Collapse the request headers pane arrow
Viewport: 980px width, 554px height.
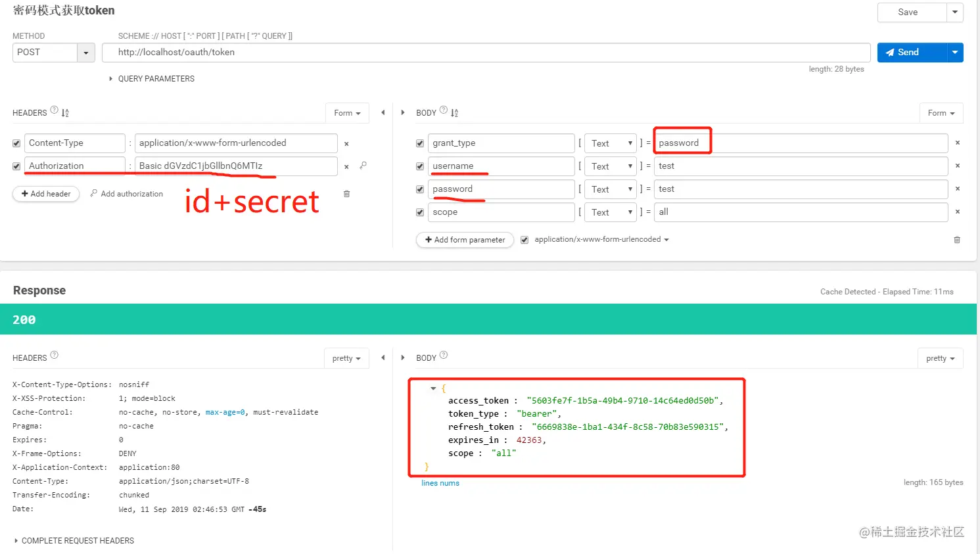383,112
